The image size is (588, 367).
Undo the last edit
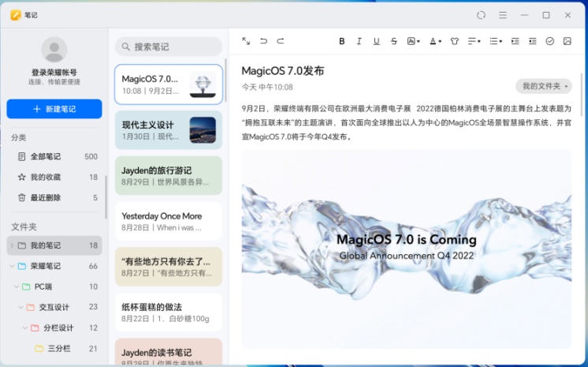263,41
